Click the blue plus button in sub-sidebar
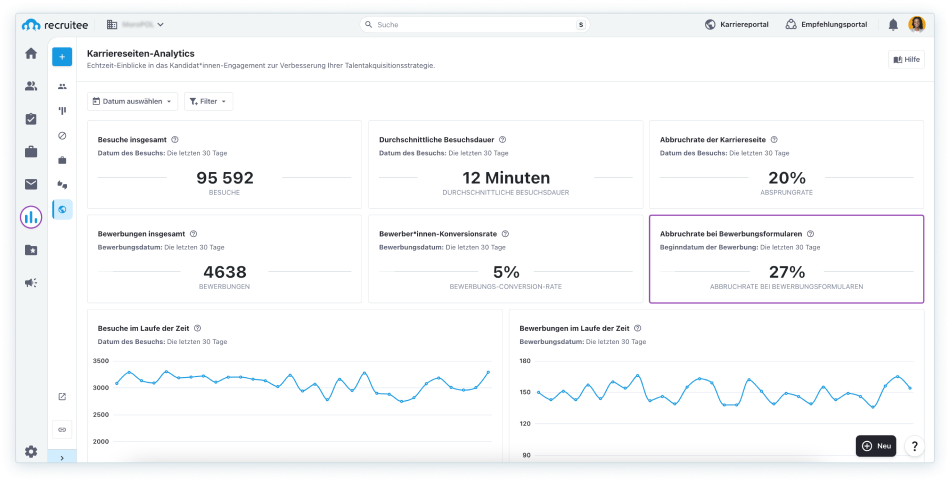This screenshot has height=482, width=950. click(62, 57)
